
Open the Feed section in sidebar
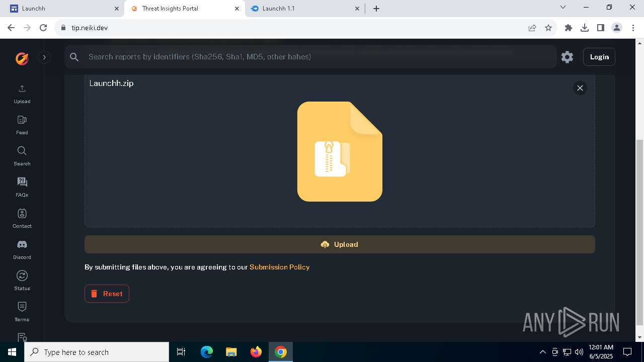pos(22,125)
